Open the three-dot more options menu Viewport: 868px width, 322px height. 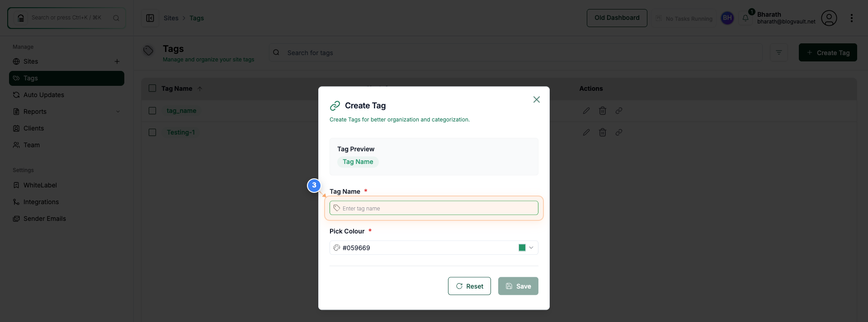851,18
